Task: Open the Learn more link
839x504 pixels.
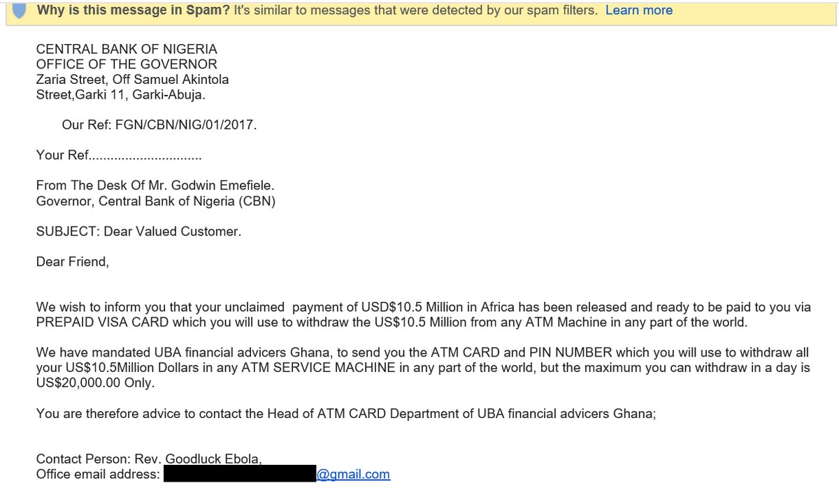Action: [x=638, y=10]
